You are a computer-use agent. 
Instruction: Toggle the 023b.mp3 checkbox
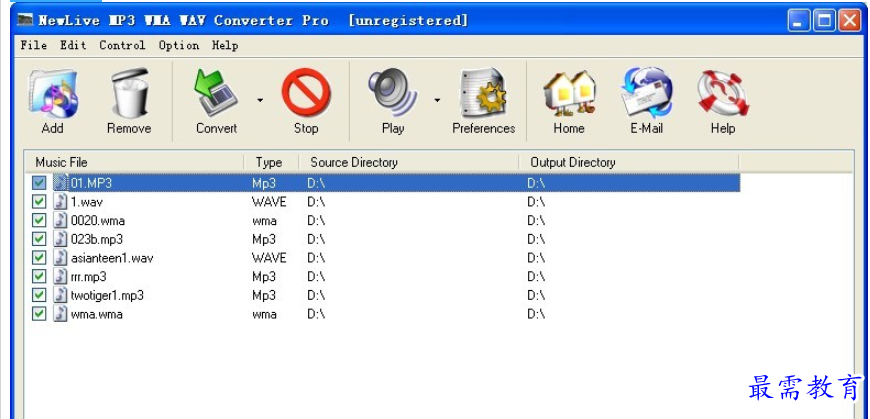(39, 239)
